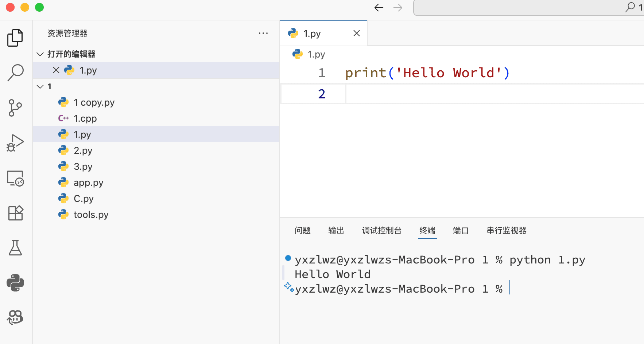Open Run and Debug view

(15, 143)
